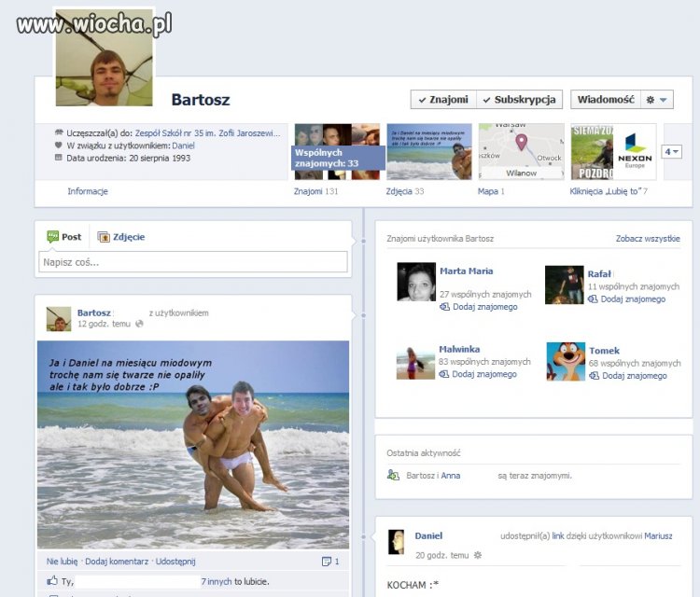This screenshot has height=597, width=700.
Task: Click the post's globe privacy icon
Action: tap(139, 324)
